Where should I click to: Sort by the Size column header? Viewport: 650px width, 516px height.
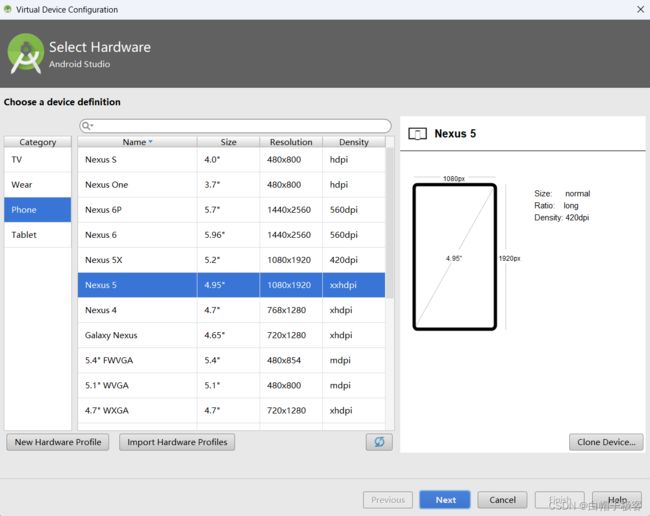click(x=228, y=142)
